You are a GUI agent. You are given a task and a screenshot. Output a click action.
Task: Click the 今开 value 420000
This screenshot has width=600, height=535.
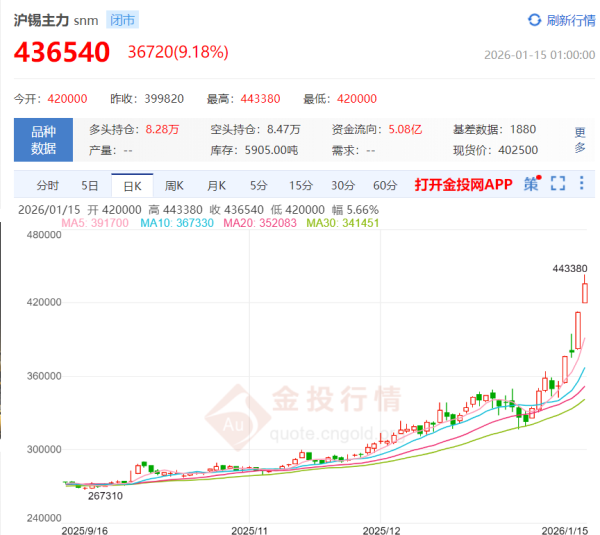(x=67, y=99)
